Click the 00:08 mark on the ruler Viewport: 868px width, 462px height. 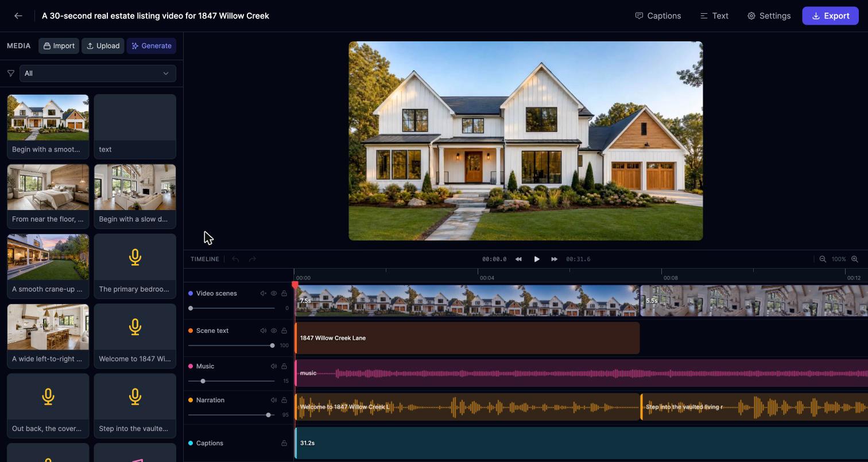pyautogui.click(x=671, y=278)
